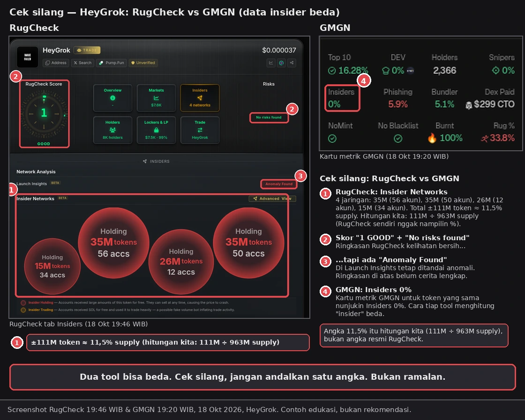
Task: Switch to the Markets $7.6K tab
Action: (x=156, y=98)
